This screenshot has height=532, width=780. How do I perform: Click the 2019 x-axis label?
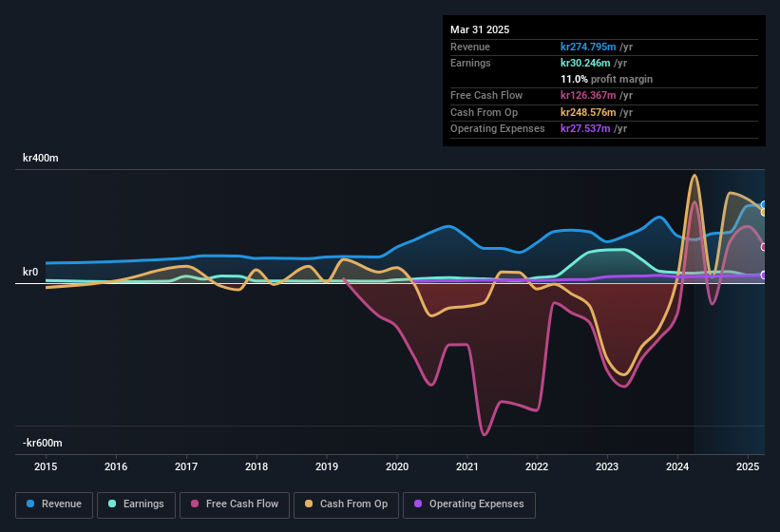point(327,466)
